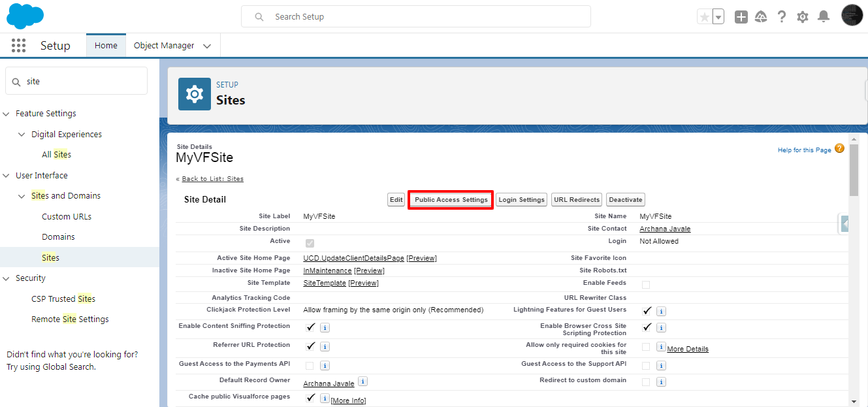Toggle Referrer URL Protection checkbox
The width and height of the screenshot is (868, 407).
311,346
